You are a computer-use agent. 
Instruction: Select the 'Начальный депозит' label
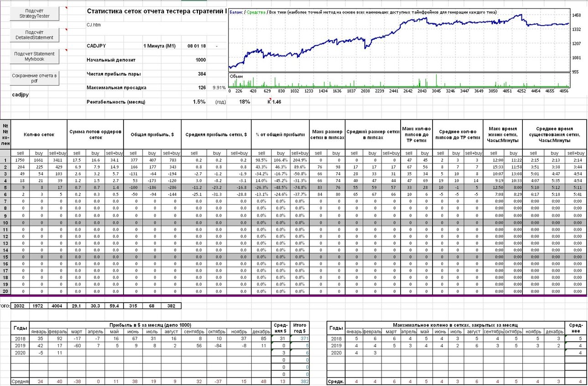tap(111, 60)
